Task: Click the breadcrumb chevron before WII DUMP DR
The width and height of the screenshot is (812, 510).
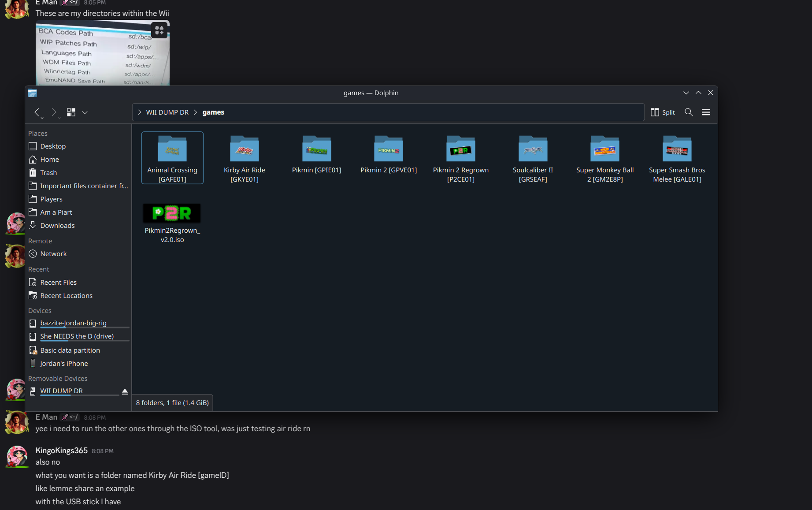Action: pyautogui.click(x=139, y=112)
